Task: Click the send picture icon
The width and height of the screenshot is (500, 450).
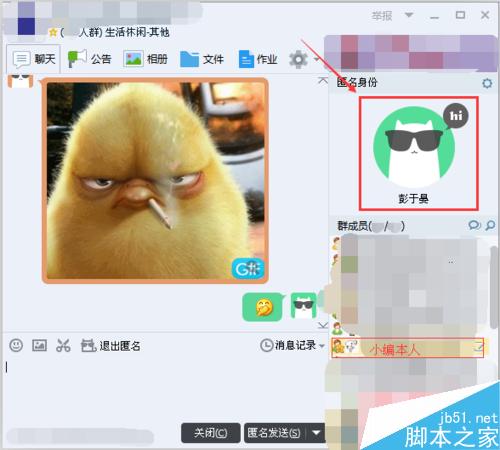Action: pyautogui.click(x=39, y=345)
